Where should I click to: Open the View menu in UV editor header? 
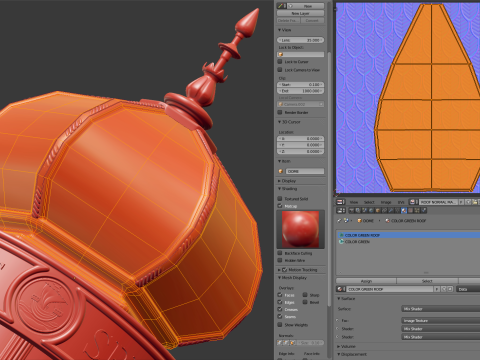click(x=354, y=202)
